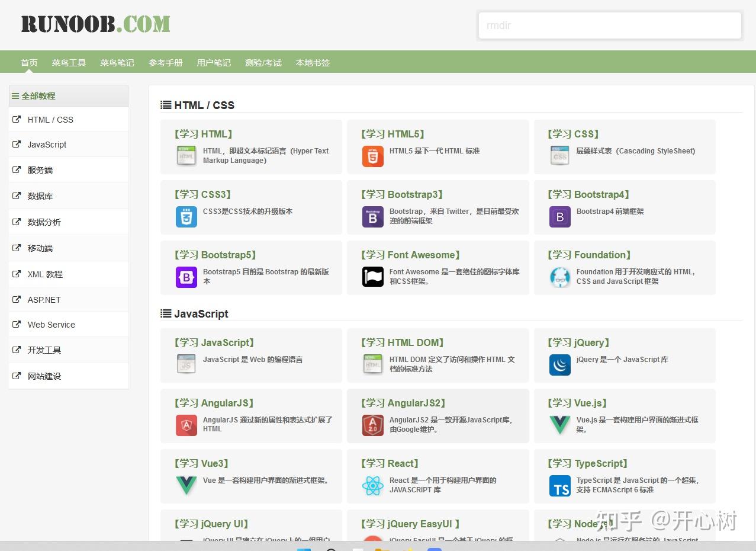Image resolution: width=756 pixels, height=551 pixels.
Task: Open the 【学习 jQuery】 title link
Action: tap(578, 342)
